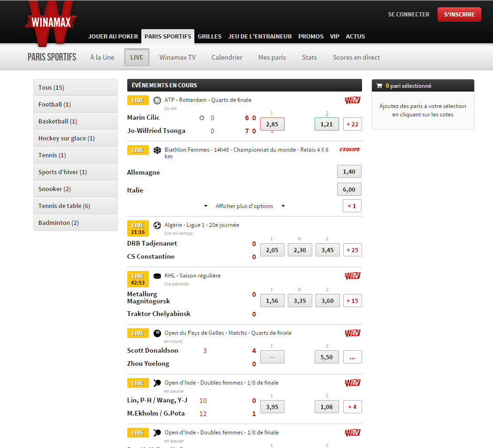Image resolution: width=493 pixels, height=448 pixels.
Task: Click the LIVE badge of the ATP Rotterdam event
Action: pyautogui.click(x=138, y=100)
